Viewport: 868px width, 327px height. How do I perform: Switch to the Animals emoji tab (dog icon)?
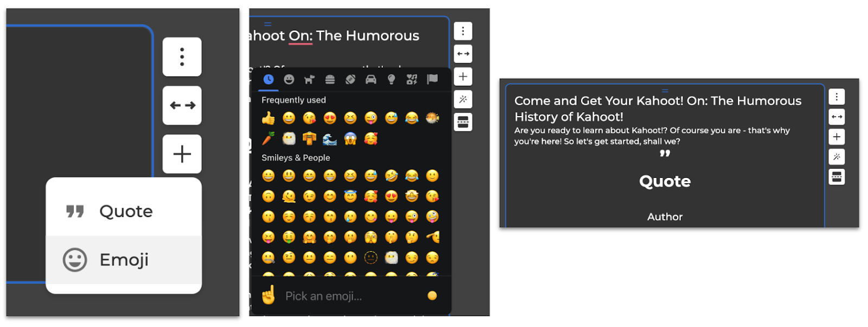point(309,80)
